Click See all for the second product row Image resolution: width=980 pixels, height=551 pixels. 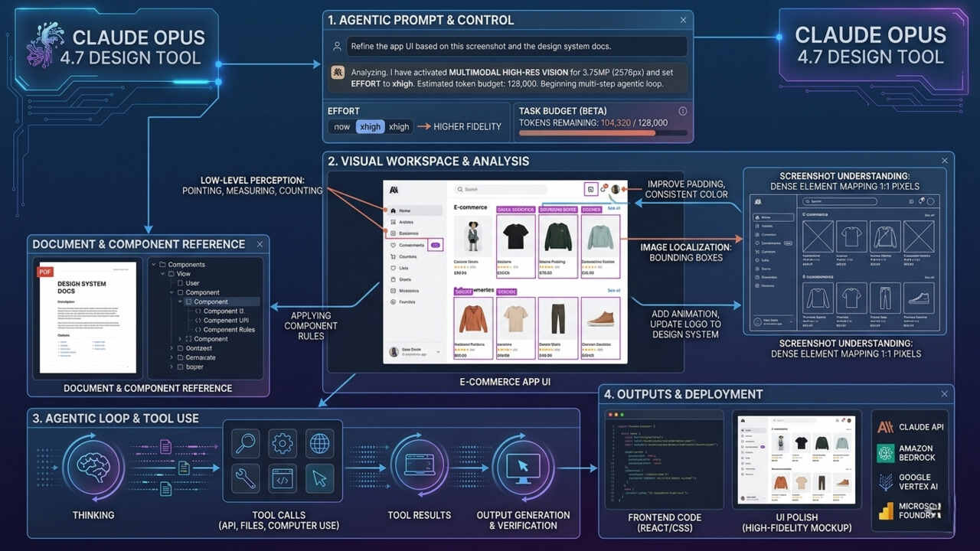click(613, 291)
